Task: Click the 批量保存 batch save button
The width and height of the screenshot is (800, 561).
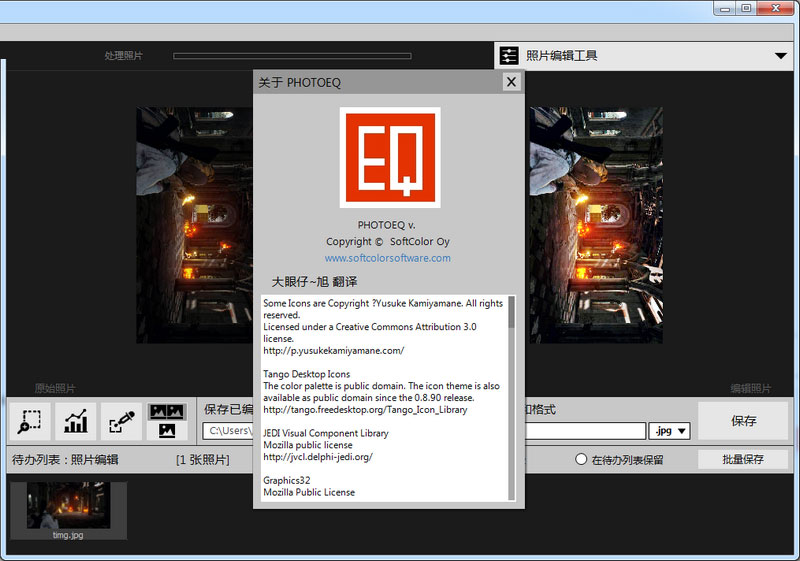Action: pos(743,460)
